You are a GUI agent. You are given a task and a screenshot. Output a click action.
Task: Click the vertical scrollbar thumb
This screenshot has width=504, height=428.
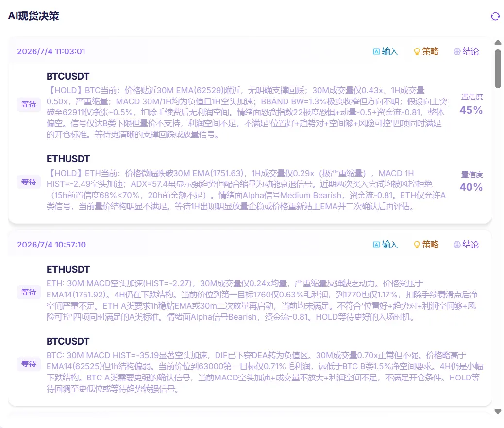click(x=498, y=69)
